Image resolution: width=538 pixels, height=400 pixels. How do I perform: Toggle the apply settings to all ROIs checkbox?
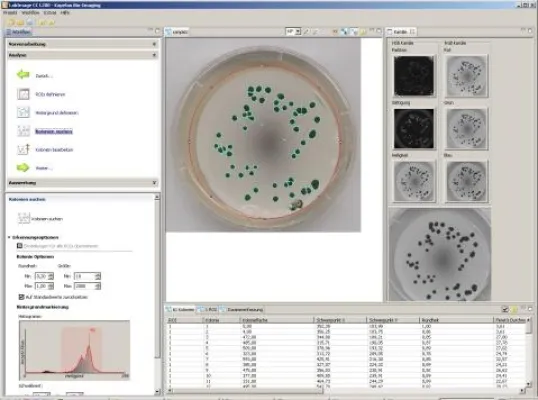[x=20, y=246]
